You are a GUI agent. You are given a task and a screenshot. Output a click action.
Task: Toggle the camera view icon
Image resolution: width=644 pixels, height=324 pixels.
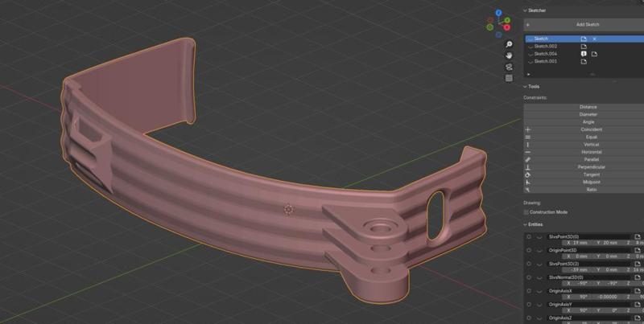point(510,67)
